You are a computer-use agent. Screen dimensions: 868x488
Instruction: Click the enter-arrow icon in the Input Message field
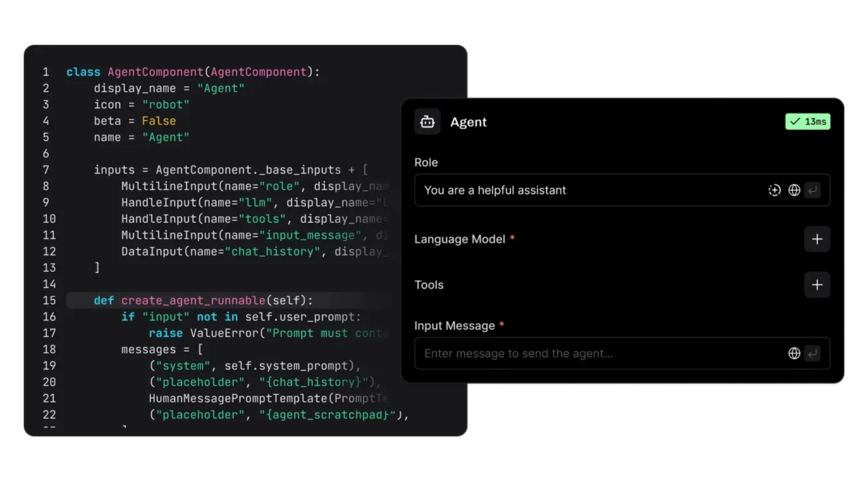tap(813, 353)
